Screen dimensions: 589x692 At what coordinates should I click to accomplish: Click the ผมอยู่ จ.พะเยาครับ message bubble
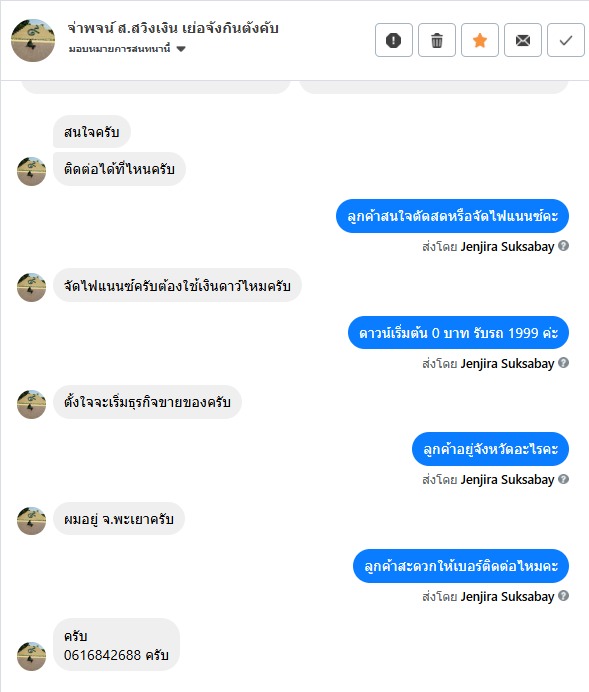(x=119, y=519)
